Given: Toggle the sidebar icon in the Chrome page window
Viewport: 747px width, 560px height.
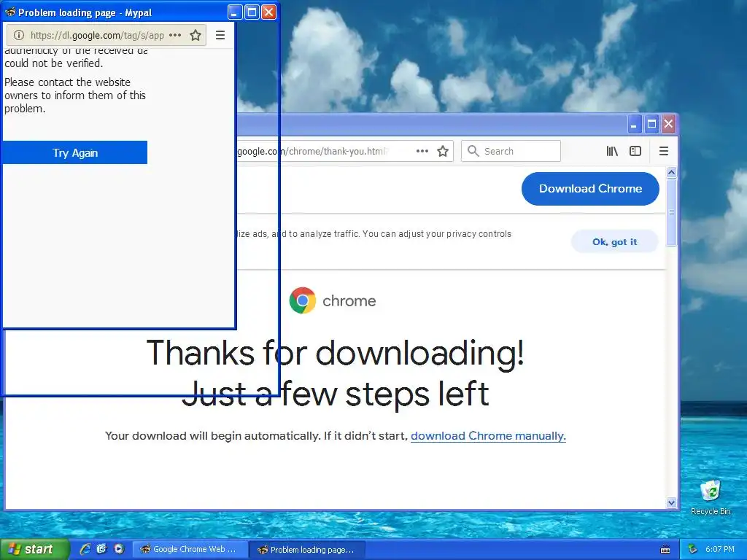Looking at the screenshot, I should click(x=635, y=151).
